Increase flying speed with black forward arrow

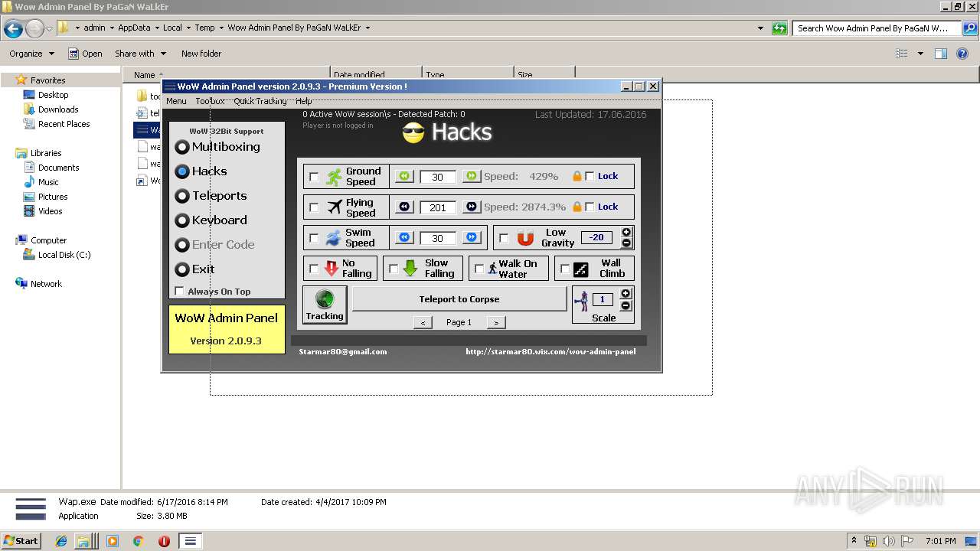[x=472, y=207]
